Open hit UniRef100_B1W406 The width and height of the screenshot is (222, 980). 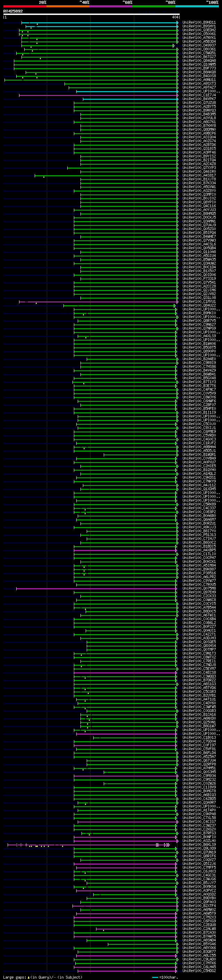pyautogui.click(x=199, y=343)
